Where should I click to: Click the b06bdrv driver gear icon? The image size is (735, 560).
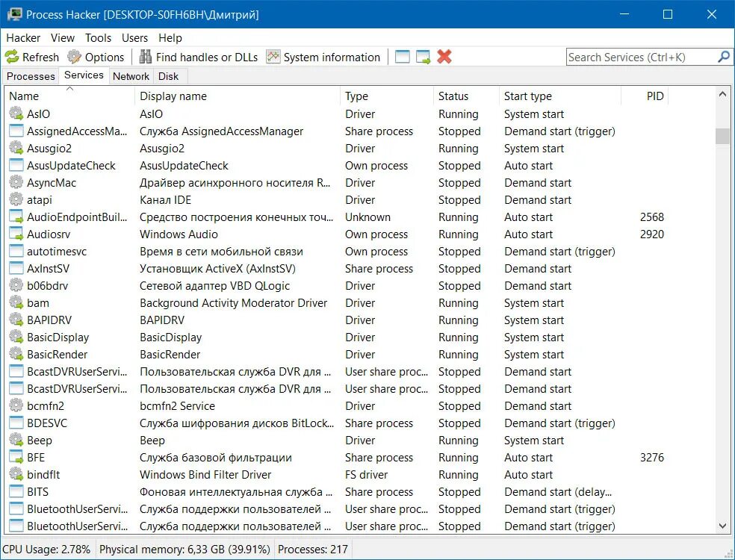16,285
